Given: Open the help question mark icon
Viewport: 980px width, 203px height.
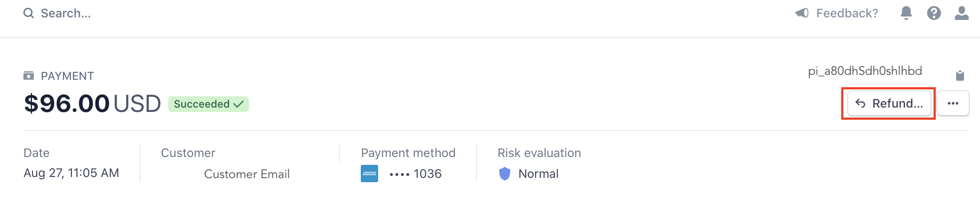Looking at the screenshot, I should (x=934, y=13).
